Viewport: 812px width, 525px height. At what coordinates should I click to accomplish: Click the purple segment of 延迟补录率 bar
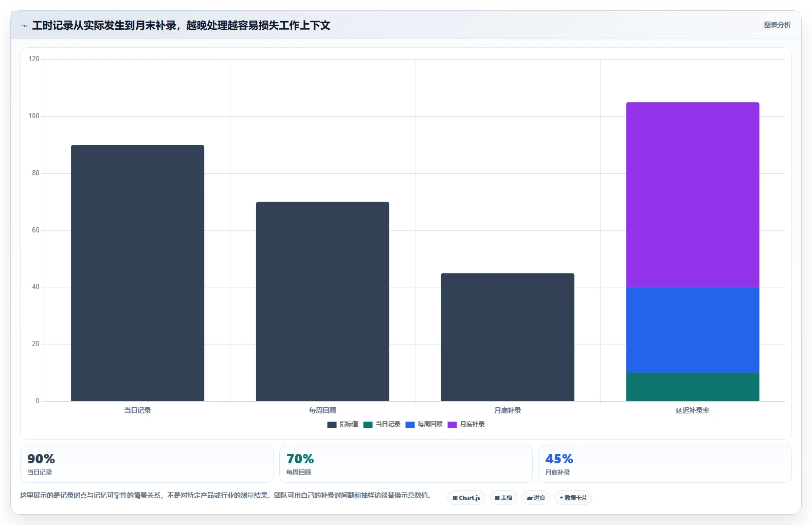(x=692, y=195)
